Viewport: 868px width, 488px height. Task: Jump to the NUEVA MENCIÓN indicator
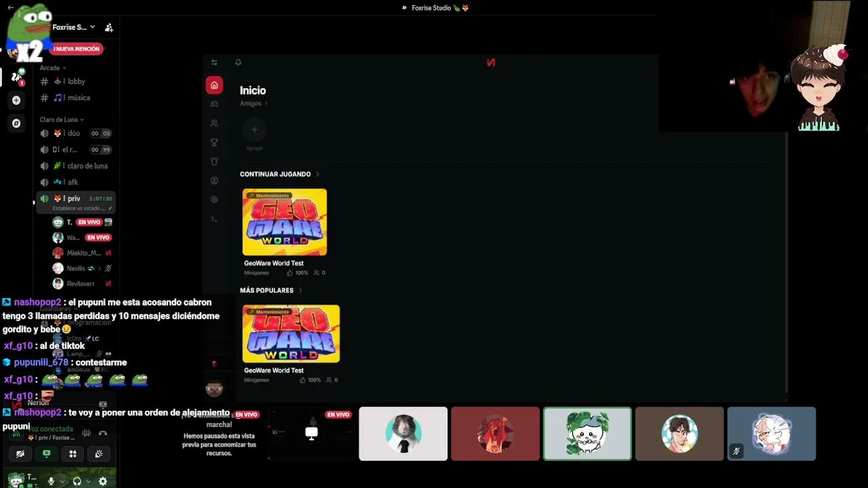click(77, 49)
